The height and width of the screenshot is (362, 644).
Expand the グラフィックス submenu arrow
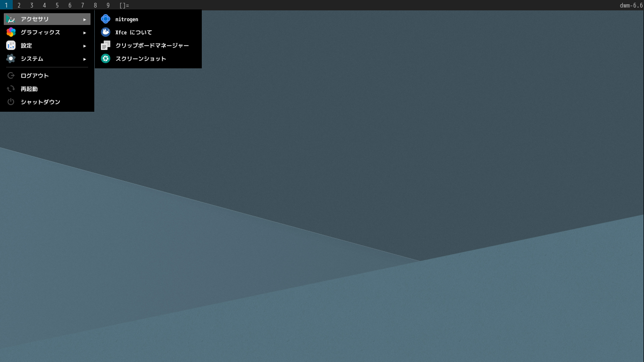pyautogui.click(x=85, y=33)
